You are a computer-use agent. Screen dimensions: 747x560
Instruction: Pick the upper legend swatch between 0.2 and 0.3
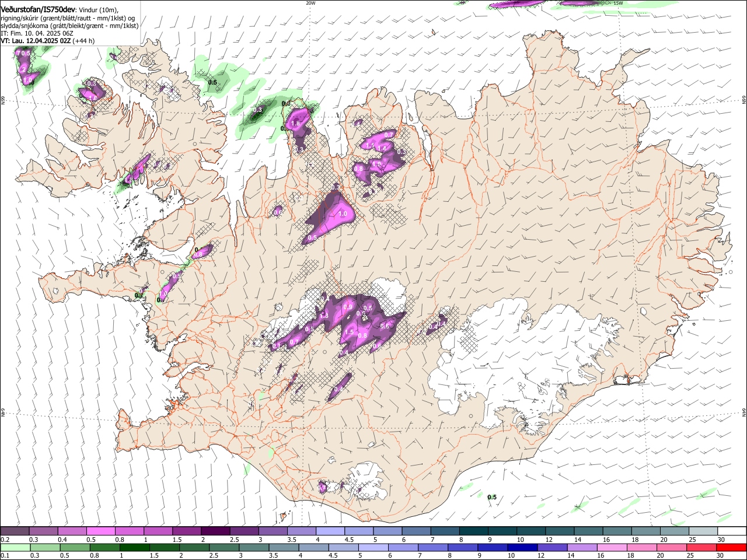pyautogui.click(x=15, y=531)
